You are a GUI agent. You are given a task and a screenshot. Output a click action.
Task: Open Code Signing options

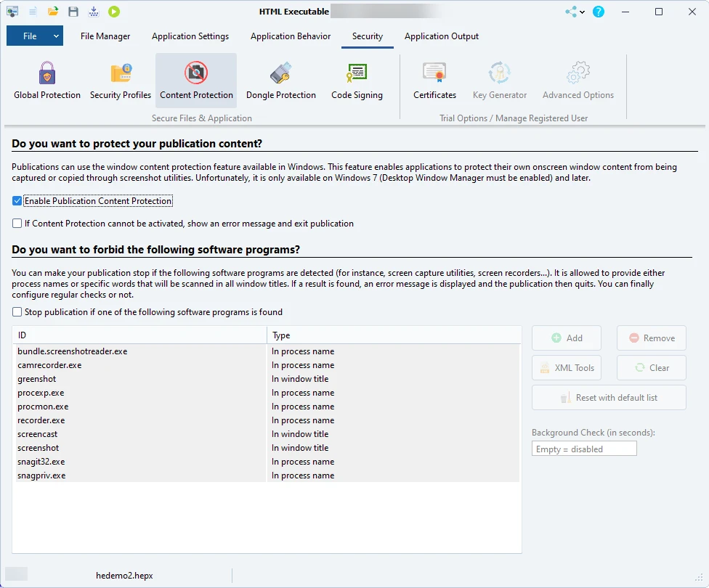click(357, 81)
